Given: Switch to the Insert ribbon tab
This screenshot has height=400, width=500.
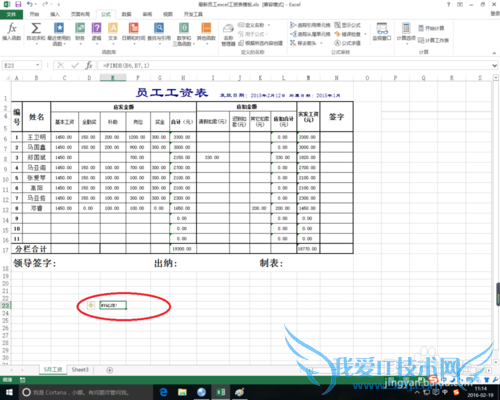Looking at the screenshot, I should pyautogui.click(x=55, y=14).
